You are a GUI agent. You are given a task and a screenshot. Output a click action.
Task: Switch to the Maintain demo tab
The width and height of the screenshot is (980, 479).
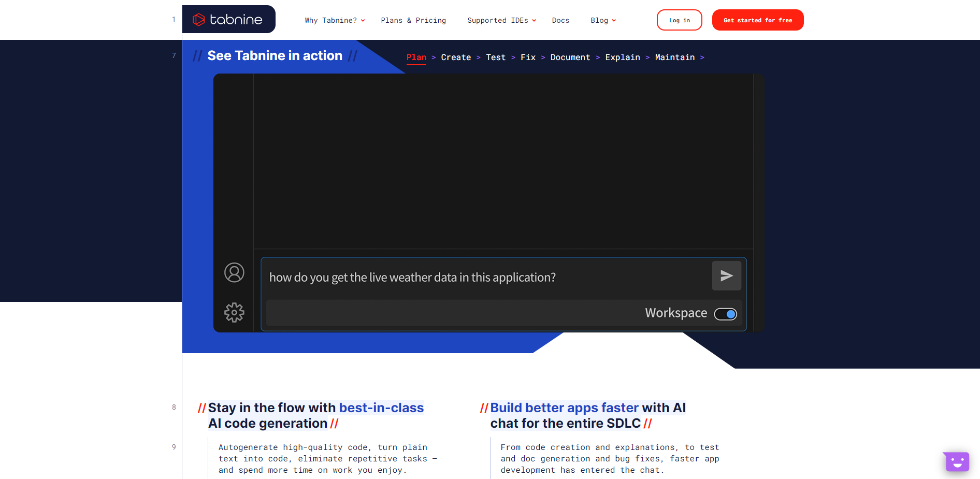tap(674, 57)
